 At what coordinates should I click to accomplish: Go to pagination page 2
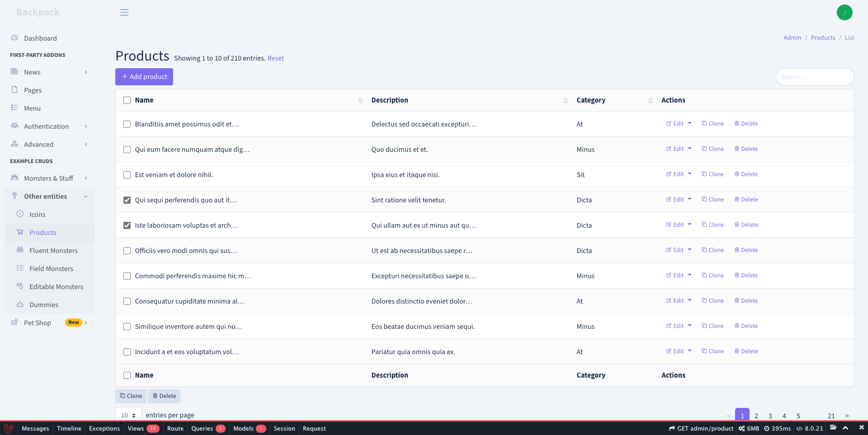pos(756,416)
